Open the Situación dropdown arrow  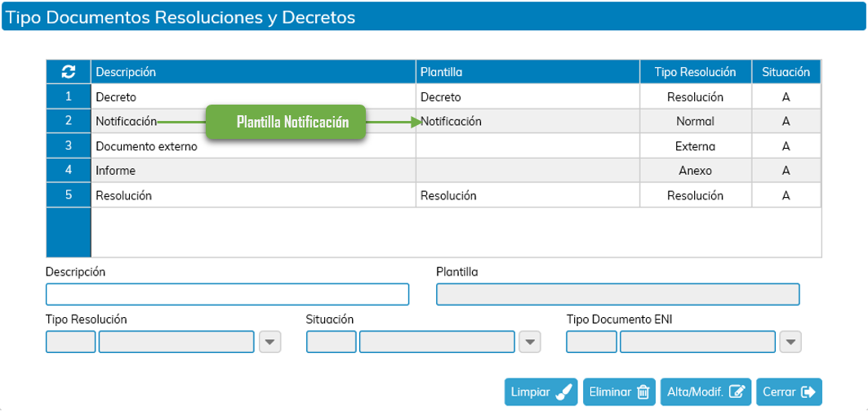[530, 342]
